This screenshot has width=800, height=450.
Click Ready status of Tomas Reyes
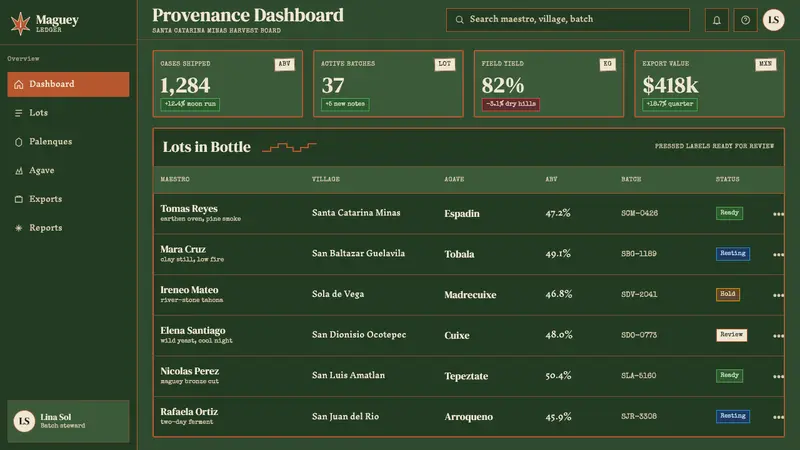pyautogui.click(x=729, y=213)
